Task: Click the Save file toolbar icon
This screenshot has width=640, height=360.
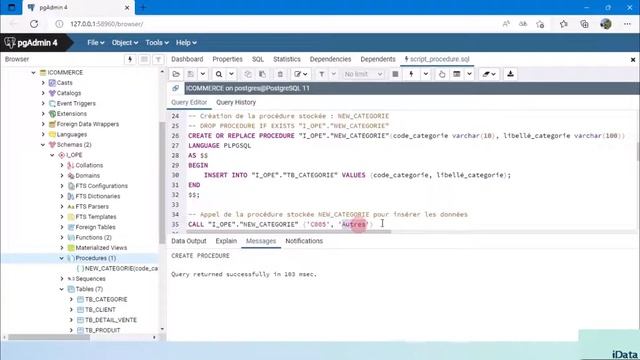Action: pos(191,74)
